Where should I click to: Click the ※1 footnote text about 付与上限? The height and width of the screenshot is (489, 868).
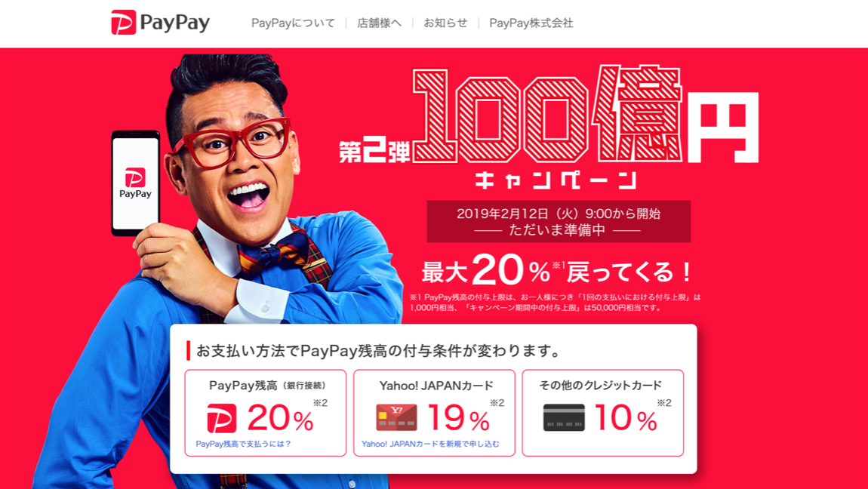(x=556, y=302)
